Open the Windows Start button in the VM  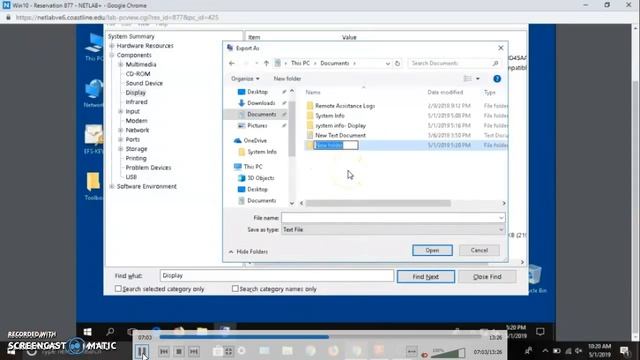click(x=87, y=332)
